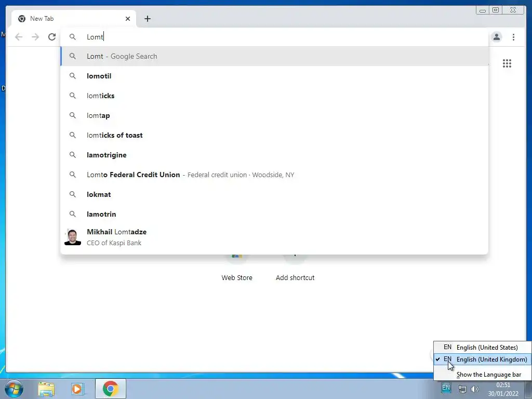Viewport: 532px width, 399px height.
Task: Select the New Tab tab
Action: point(74,19)
